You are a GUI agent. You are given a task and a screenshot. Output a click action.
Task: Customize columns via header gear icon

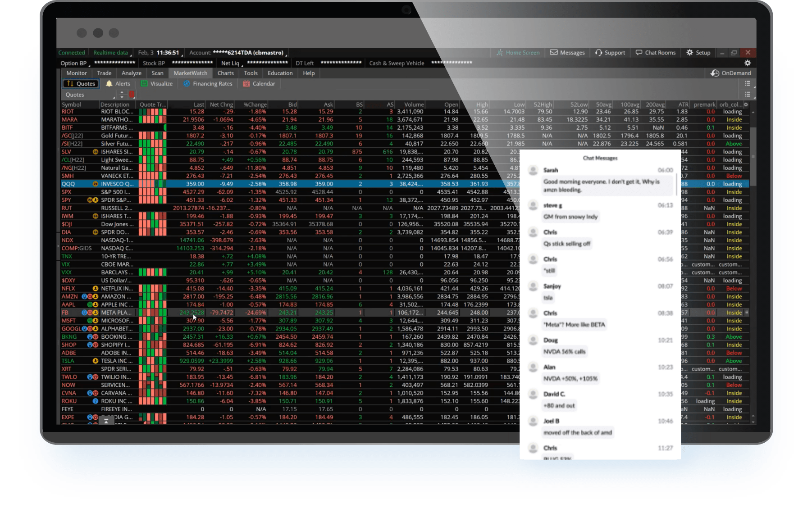746,104
